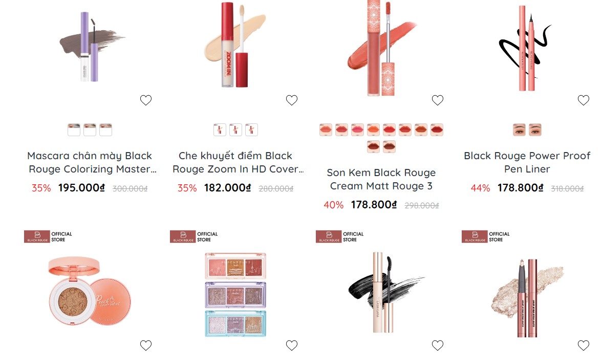Open Black Rouge Power Proof Pen Liner title
Viewport: 603px width, 364px height.
pyautogui.click(x=527, y=162)
